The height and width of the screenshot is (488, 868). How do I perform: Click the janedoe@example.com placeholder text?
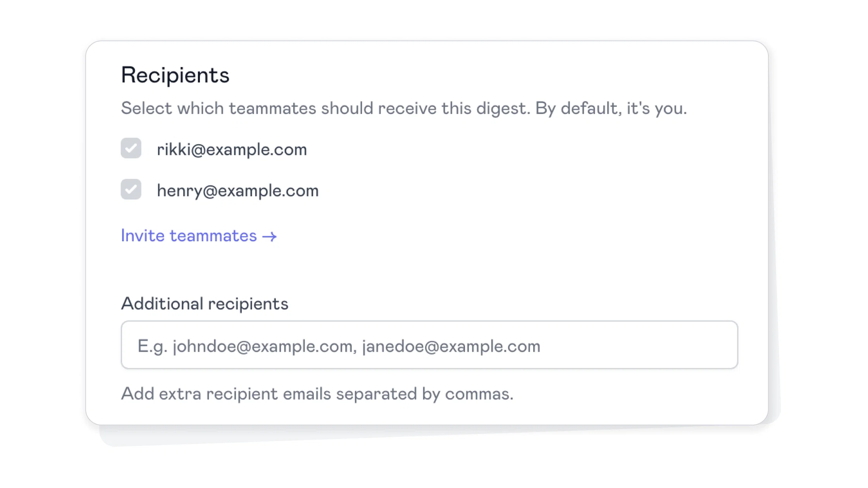(451, 346)
